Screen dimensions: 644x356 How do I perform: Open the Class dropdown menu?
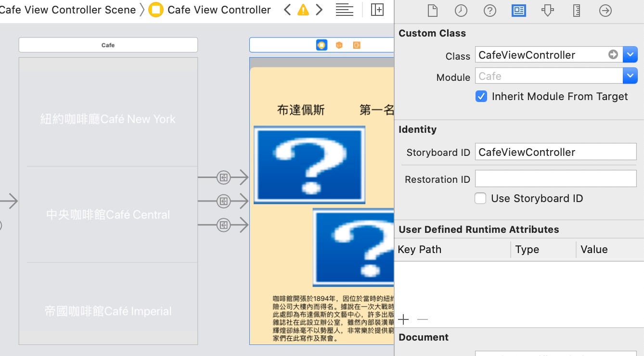coord(630,54)
